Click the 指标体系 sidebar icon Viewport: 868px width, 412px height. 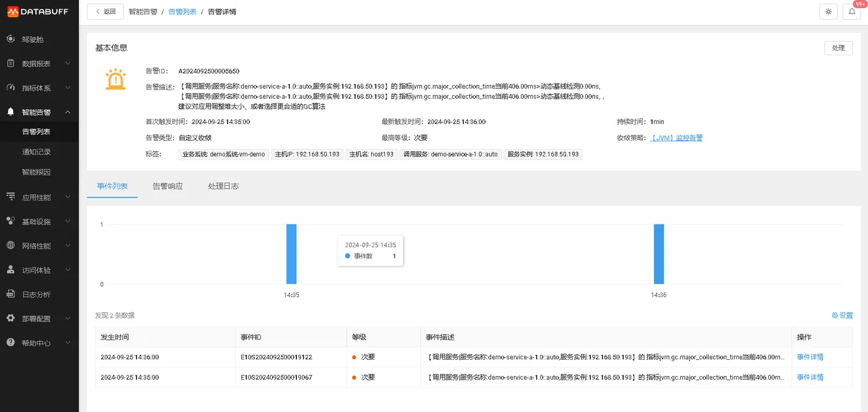coord(11,87)
